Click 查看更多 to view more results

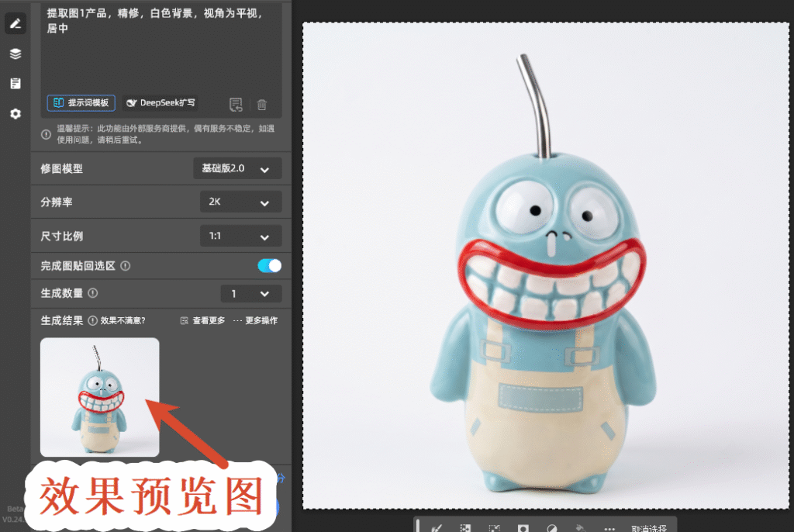click(x=202, y=320)
